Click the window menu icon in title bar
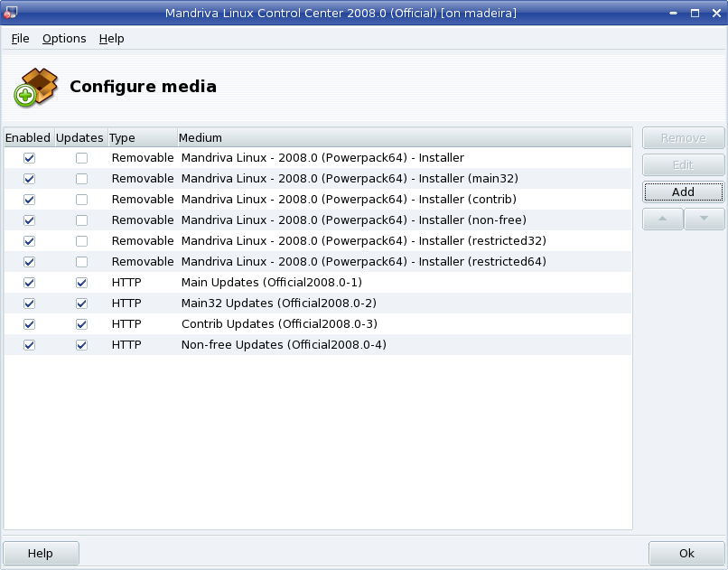 10,13
